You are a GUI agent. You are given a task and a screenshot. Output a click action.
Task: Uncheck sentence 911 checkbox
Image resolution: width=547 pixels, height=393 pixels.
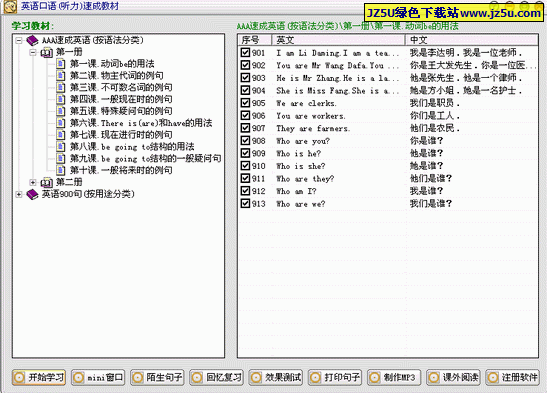[245, 178]
